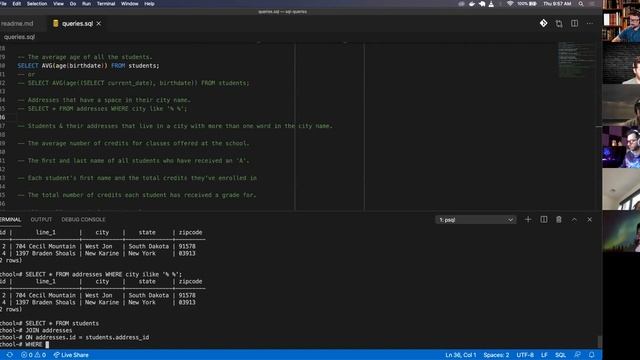
Task: Select the TERMINAL panel tab
Action: 10,220
